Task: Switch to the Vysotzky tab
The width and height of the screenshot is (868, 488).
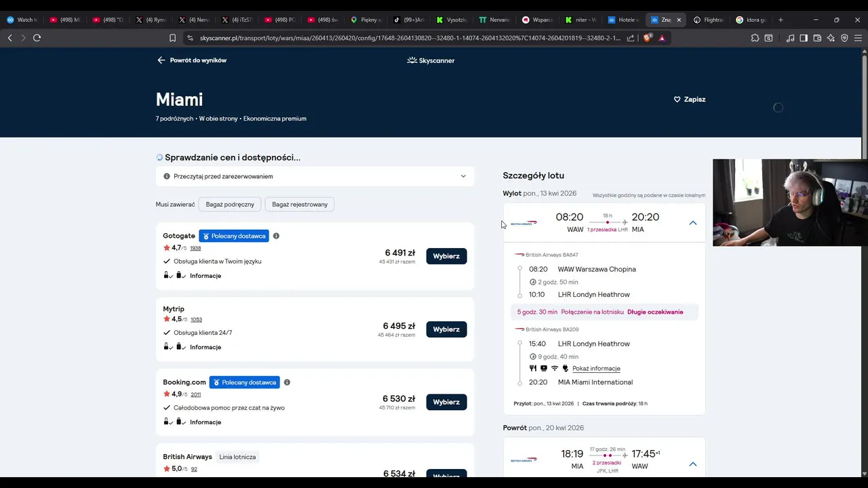Action: [x=451, y=20]
